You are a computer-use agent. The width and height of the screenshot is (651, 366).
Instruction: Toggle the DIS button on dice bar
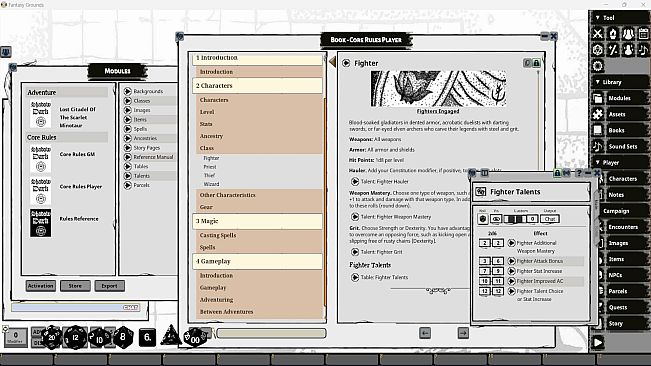pos(37,343)
